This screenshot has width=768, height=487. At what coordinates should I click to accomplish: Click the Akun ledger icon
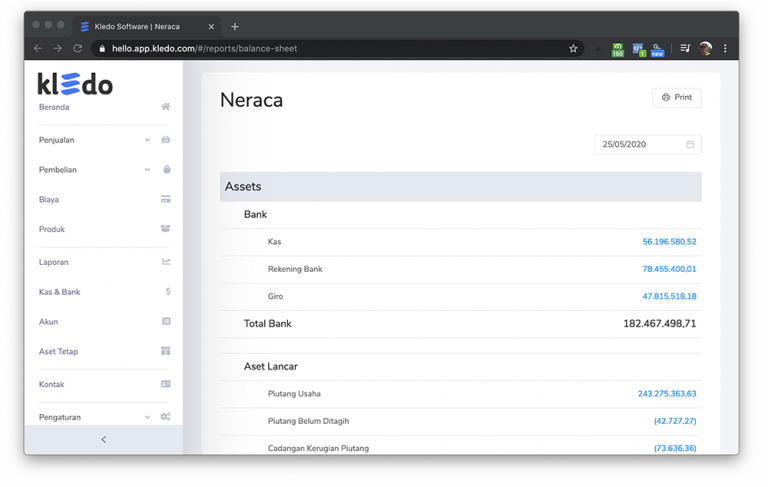pyautogui.click(x=166, y=321)
